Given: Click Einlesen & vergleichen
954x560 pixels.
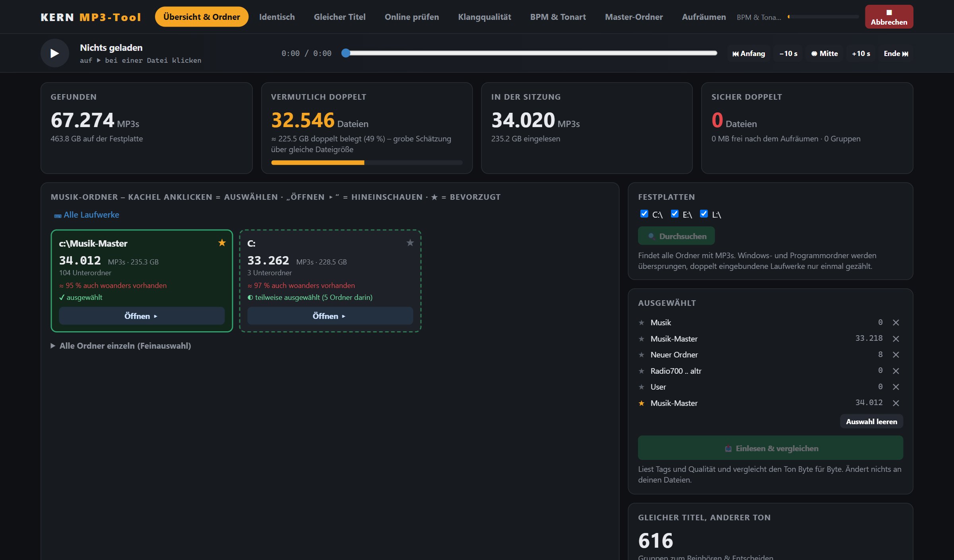Looking at the screenshot, I should (x=770, y=448).
